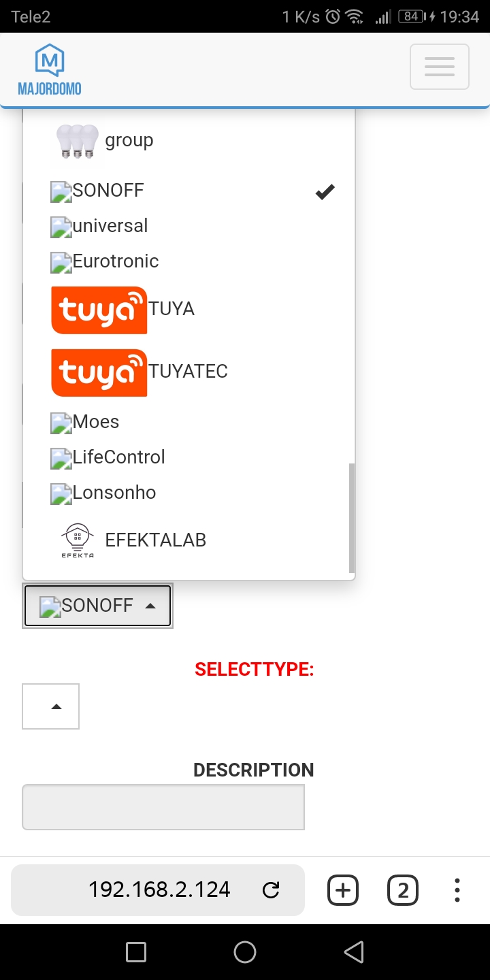The height and width of the screenshot is (980, 490).
Task: Click the checkmark next to SONOFF
Action: (x=325, y=192)
